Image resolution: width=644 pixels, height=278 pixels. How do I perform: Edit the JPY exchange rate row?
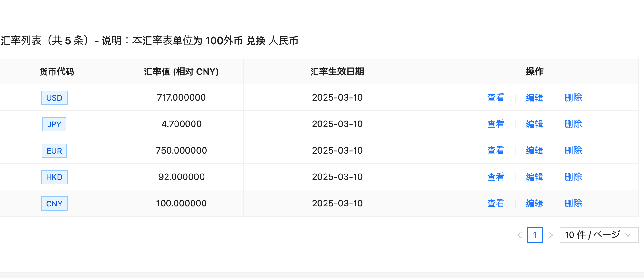(x=535, y=124)
